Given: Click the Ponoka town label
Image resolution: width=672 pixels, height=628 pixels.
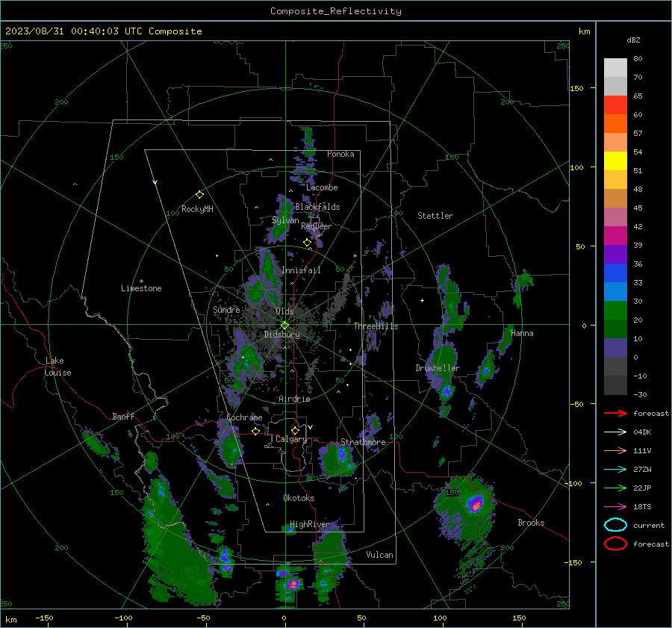Looking at the screenshot, I should pos(340,154).
